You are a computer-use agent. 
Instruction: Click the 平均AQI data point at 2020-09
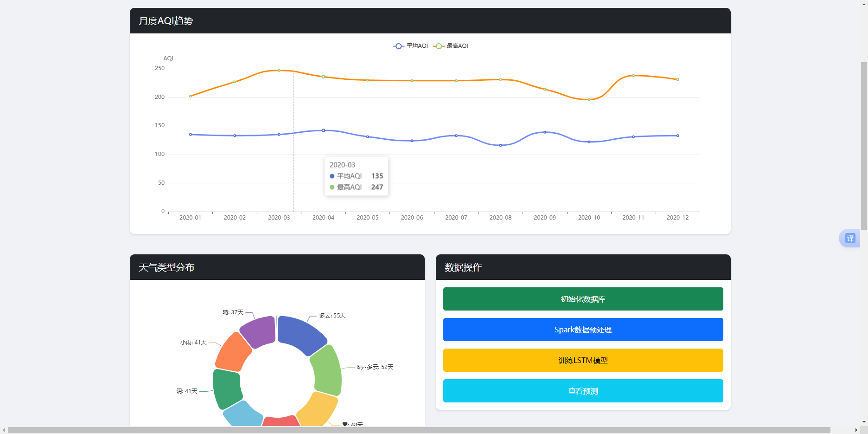[545, 132]
